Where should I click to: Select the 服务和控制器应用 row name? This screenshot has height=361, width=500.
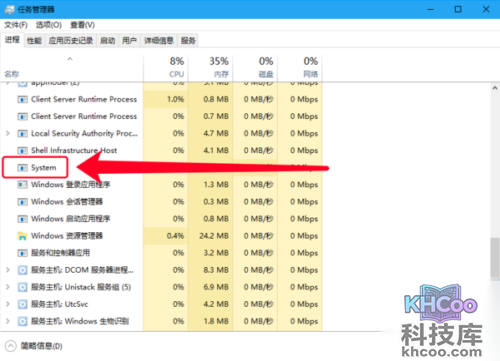[x=61, y=253]
